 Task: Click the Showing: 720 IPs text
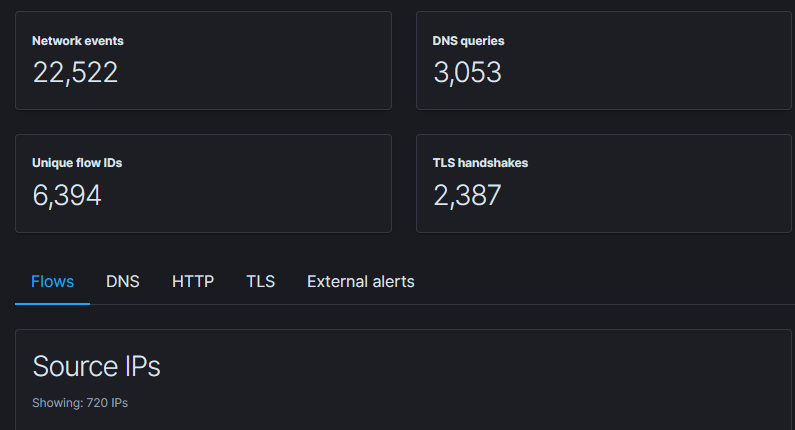[x=80, y=403]
